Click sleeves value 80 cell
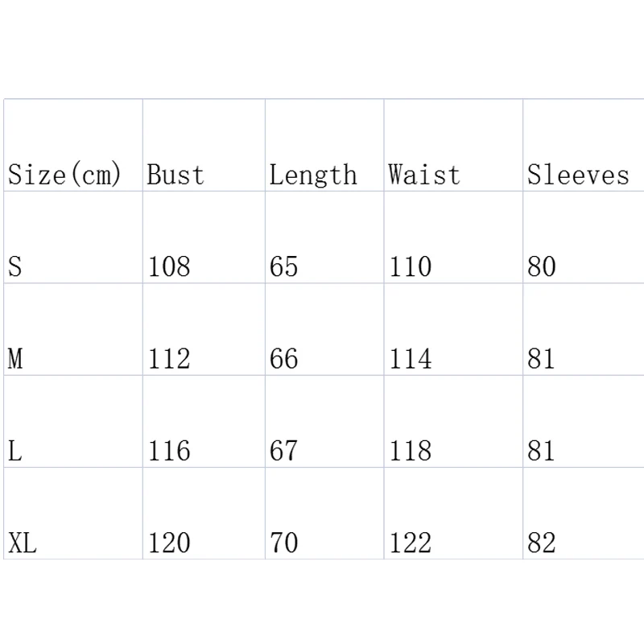 pyautogui.click(x=542, y=266)
